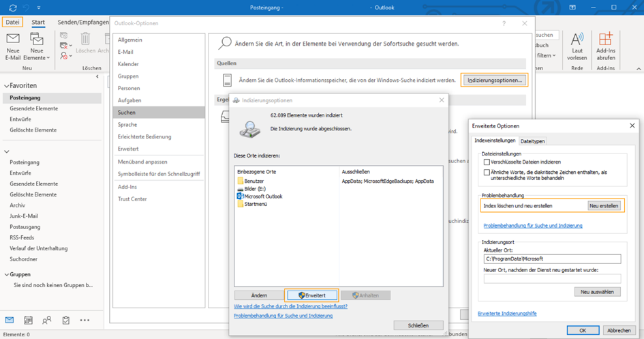Click the Send/Receive sync icon in title bar
The width and height of the screenshot is (644, 339).
point(13,8)
